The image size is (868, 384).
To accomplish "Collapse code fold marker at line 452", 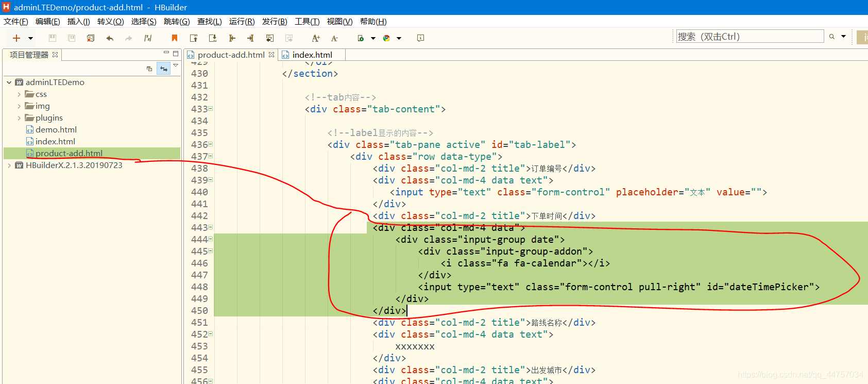I will (211, 334).
